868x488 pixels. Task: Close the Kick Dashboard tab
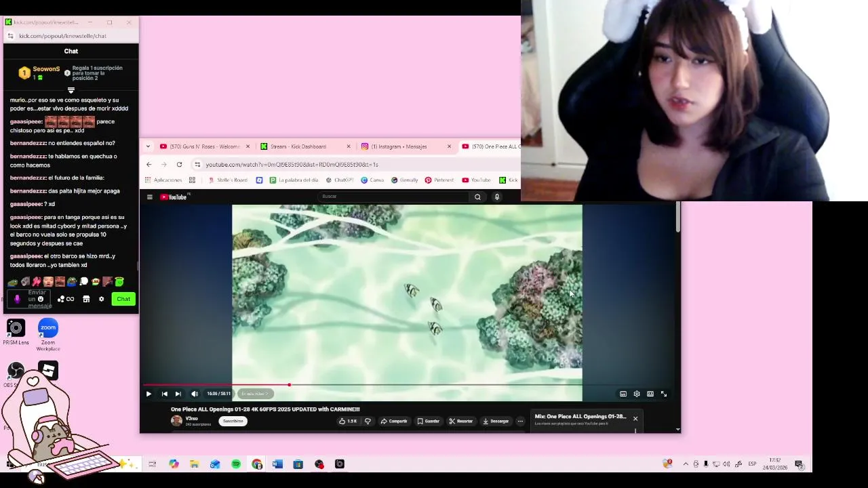349,146
